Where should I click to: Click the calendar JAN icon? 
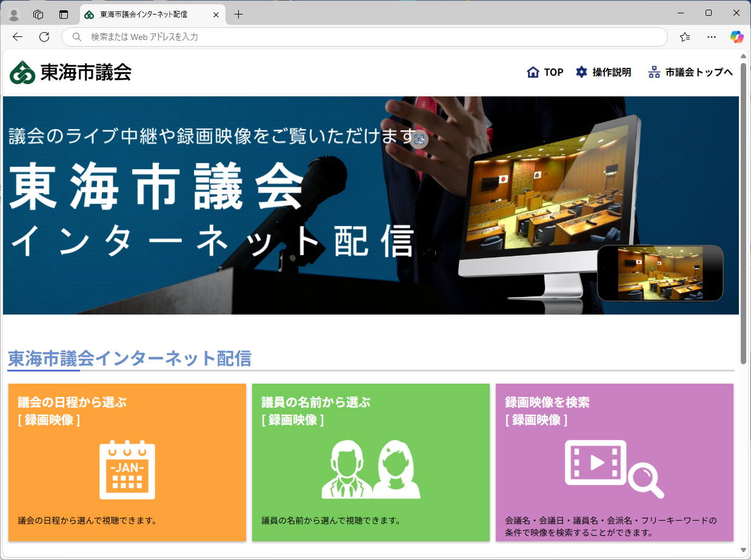(127, 470)
